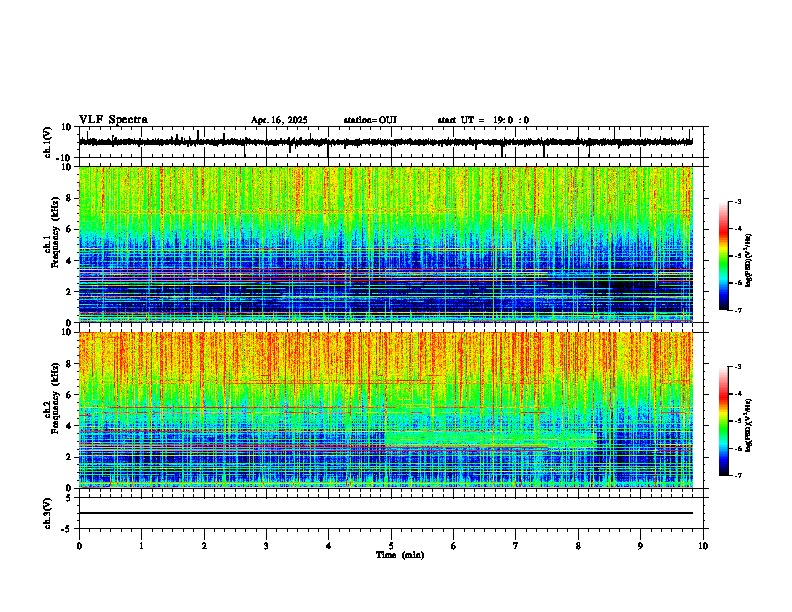This screenshot has width=792, height=612.
Task: Click the "-5" tick on ch.3(V) axis
Action: pyautogui.click(x=67, y=529)
